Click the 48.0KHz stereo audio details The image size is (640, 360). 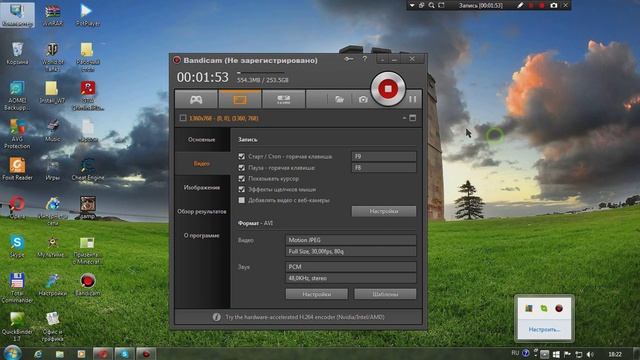(351, 278)
